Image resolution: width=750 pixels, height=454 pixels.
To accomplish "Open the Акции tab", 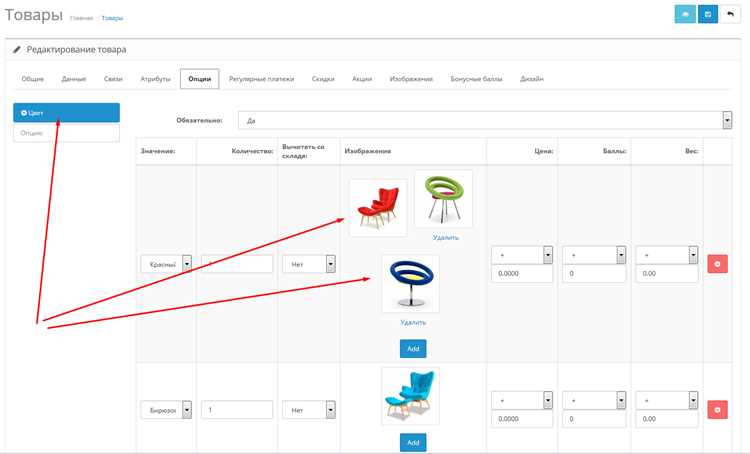I will (x=362, y=79).
